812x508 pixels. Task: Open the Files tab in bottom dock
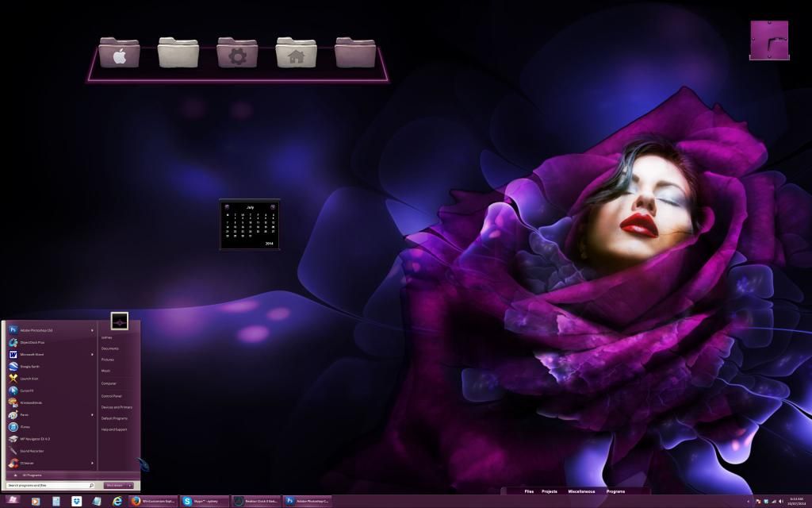(529, 491)
